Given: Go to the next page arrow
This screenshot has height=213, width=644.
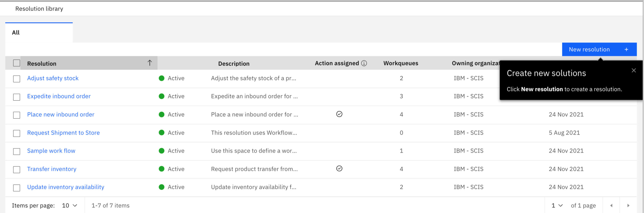Looking at the screenshot, I should [628, 205].
